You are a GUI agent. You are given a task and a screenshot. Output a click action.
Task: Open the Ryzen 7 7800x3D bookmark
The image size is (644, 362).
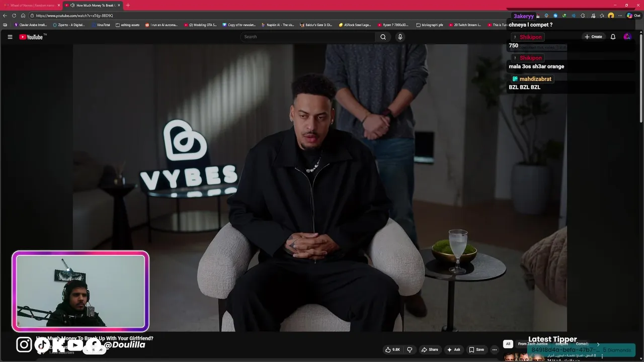tap(393, 25)
